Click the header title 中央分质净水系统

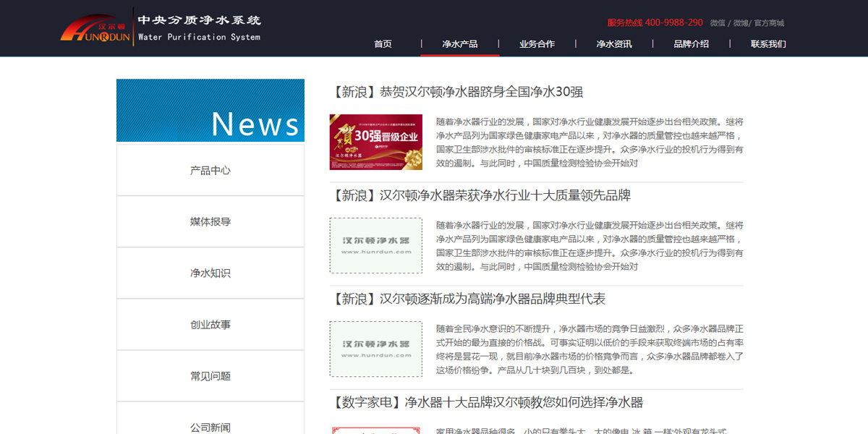coord(199,20)
